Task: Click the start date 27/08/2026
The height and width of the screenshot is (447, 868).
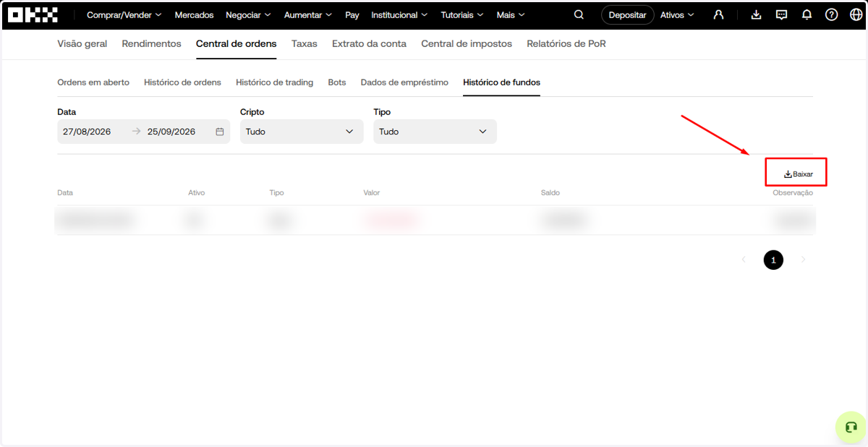Action: (87, 132)
